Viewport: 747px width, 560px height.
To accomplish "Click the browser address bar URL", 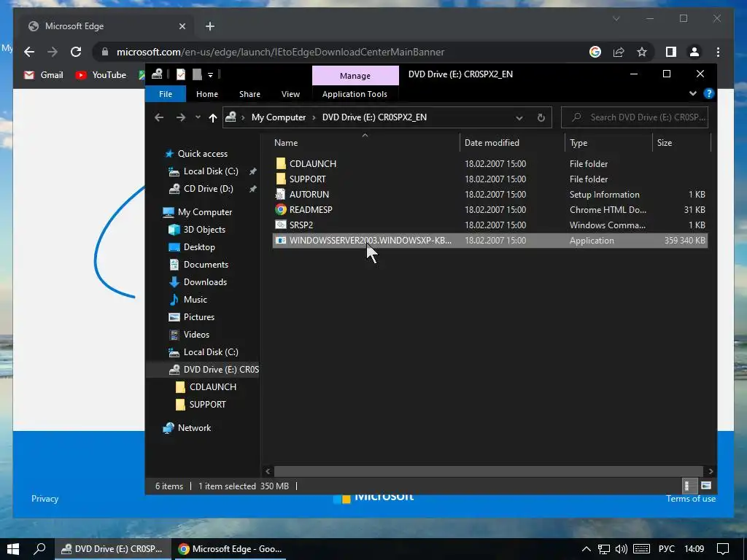I will click(x=281, y=52).
